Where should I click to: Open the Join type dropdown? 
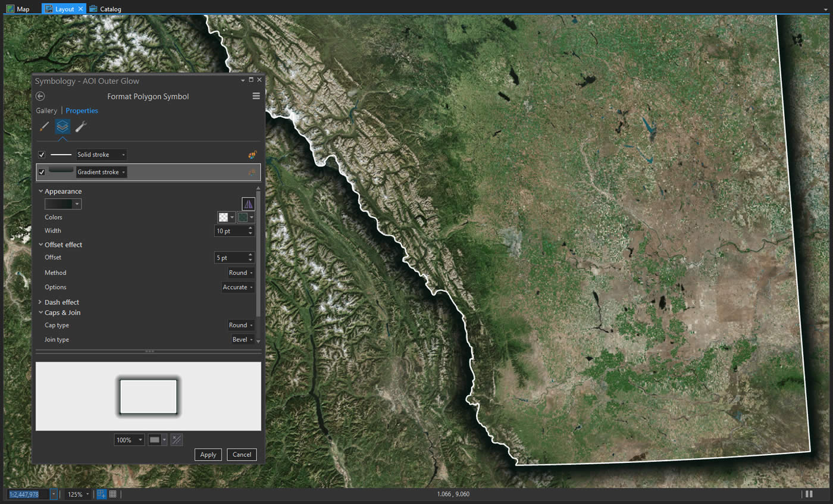coord(243,340)
